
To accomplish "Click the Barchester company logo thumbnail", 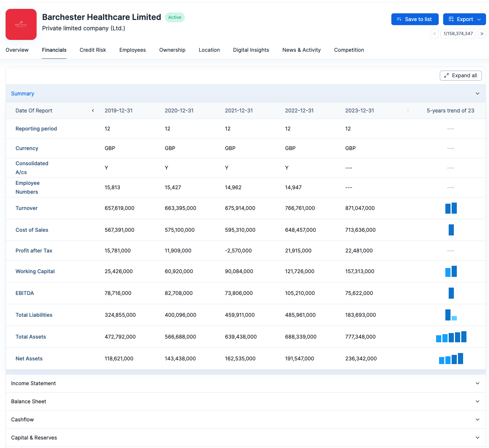I will click(21, 24).
